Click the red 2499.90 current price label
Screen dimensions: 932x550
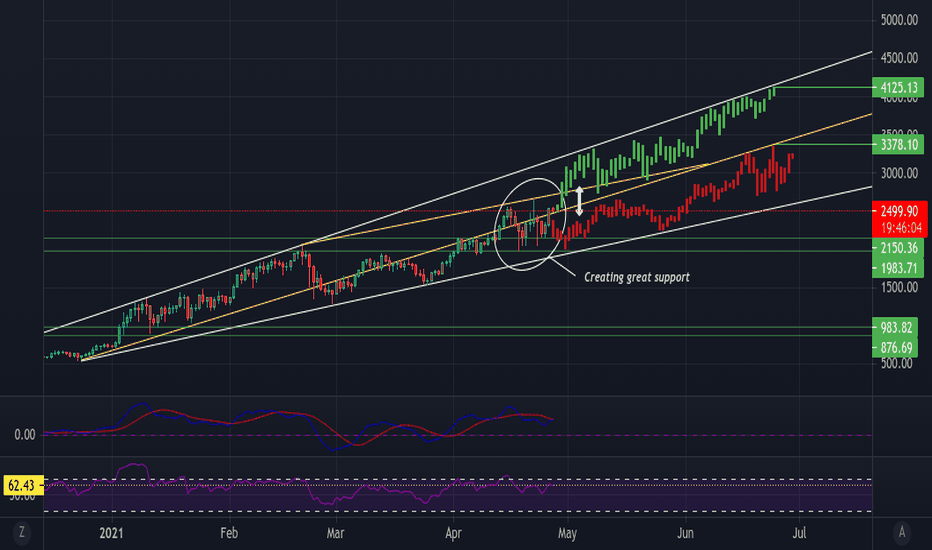pos(899,211)
